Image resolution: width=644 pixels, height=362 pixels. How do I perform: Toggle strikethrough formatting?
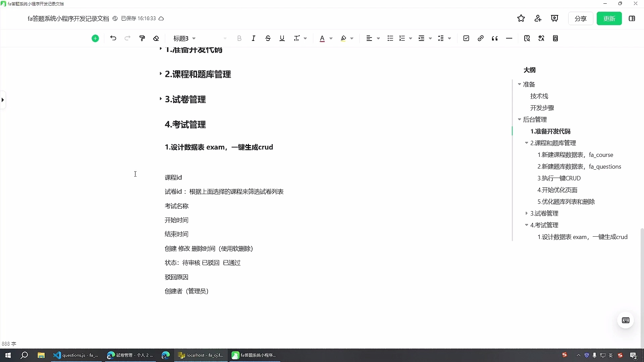point(268,38)
